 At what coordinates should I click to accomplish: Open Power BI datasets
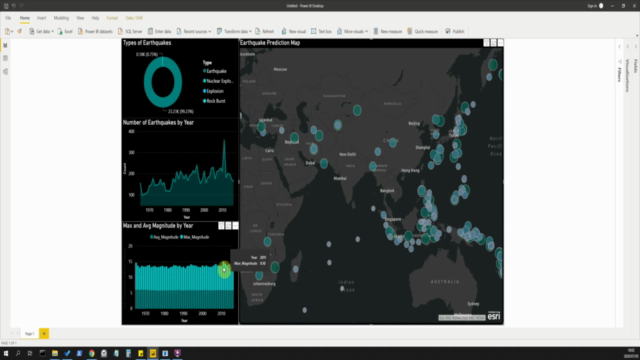point(95,31)
